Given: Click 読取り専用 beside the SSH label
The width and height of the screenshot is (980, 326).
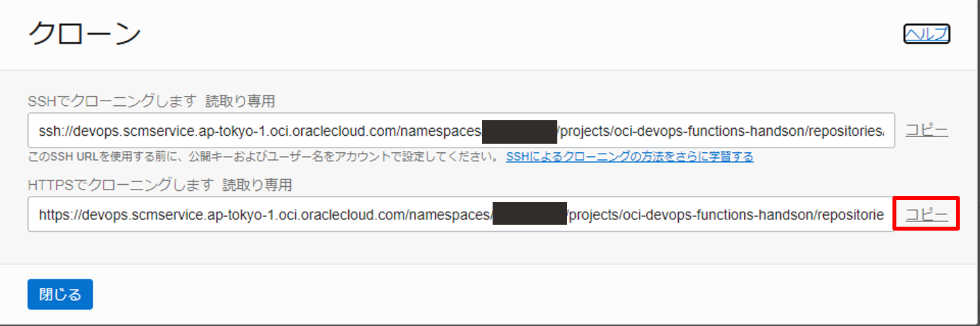Looking at the screenshot, I should tap(240, 101).
